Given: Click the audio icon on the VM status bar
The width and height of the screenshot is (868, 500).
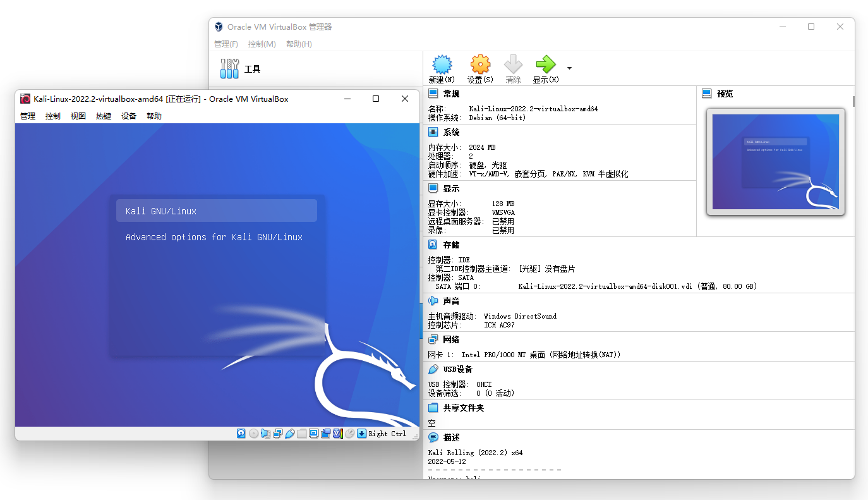Looking at the screenshot, I should (265, 433).
